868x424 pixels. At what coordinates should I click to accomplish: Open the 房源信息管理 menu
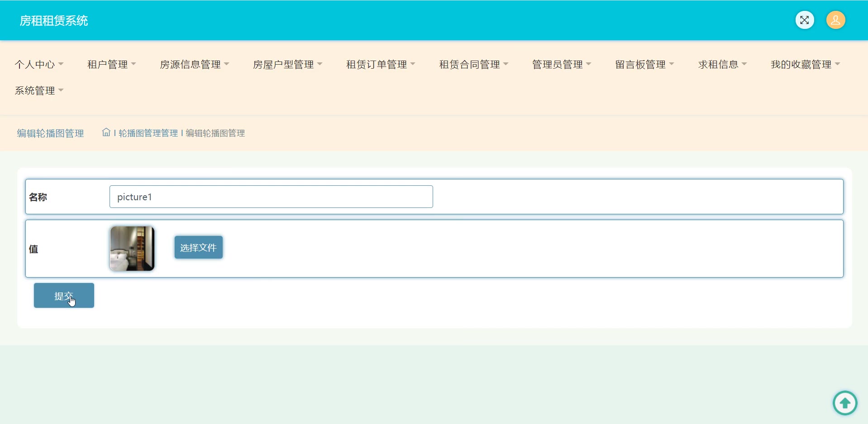click(195, 65)
